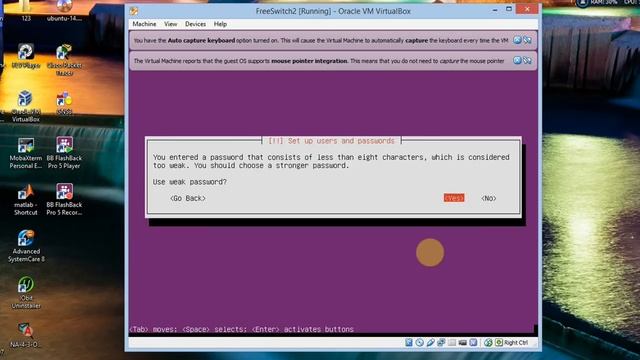Select media player shortcut above VirtualBox icon
Screen dimensions: 640x360
(26, 56)
